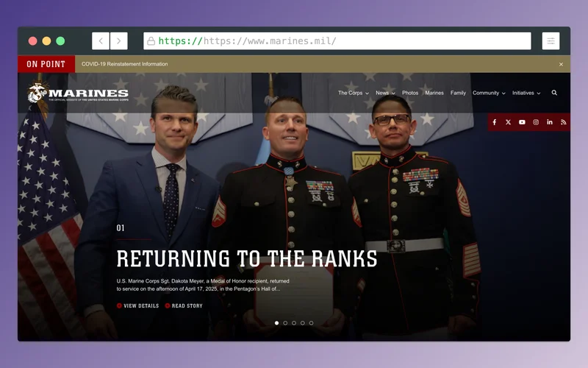Open the RSS feed icon
The height and width of the screenshot is (368, 588).
pos(563,122)
